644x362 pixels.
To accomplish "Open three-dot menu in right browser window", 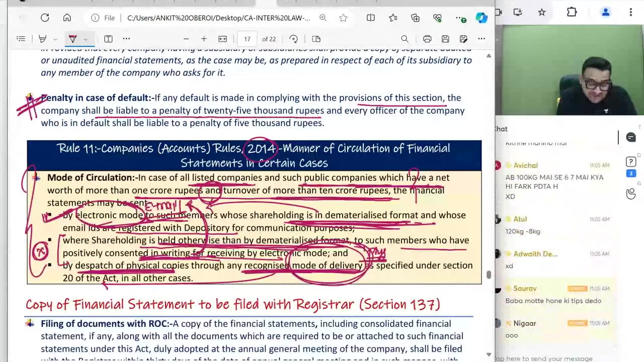I will tap(630, 12).
